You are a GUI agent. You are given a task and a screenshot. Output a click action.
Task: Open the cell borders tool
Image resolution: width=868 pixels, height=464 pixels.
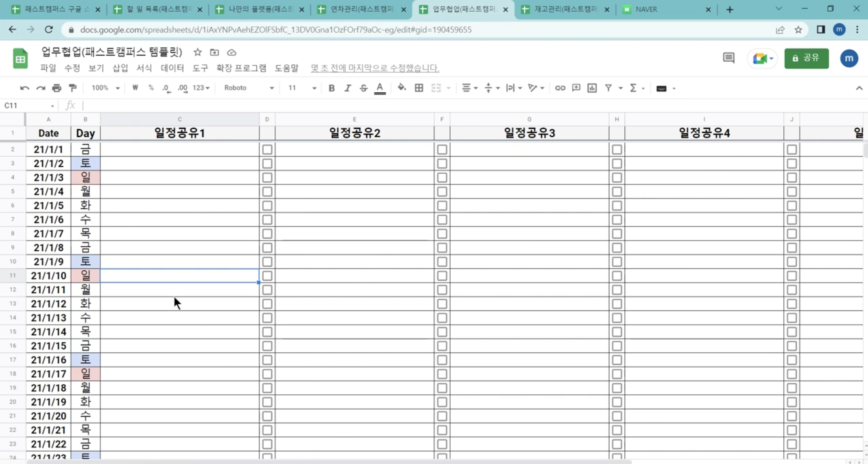pyautogui.click(x=419, y=88)
